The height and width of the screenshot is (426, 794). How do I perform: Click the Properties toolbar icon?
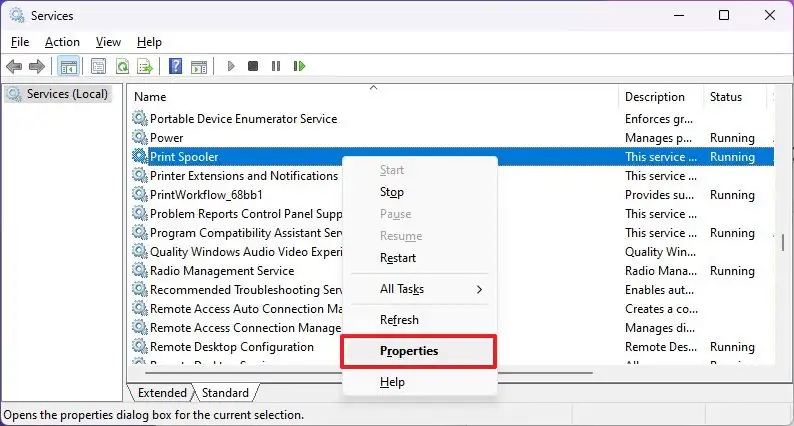pos(98,66)
